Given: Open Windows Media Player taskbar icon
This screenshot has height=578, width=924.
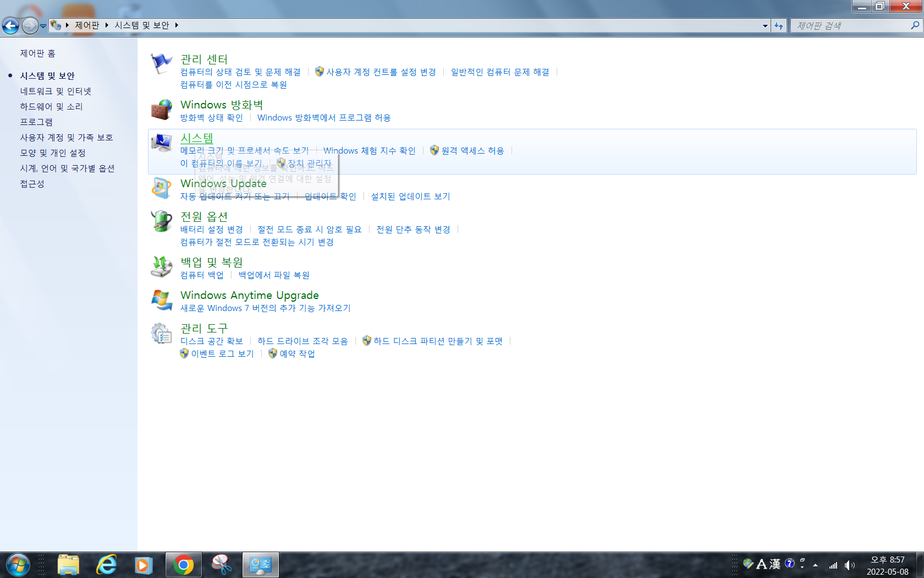Looking at the screenshot, I should pyautogui.click(x=144, y=565).
